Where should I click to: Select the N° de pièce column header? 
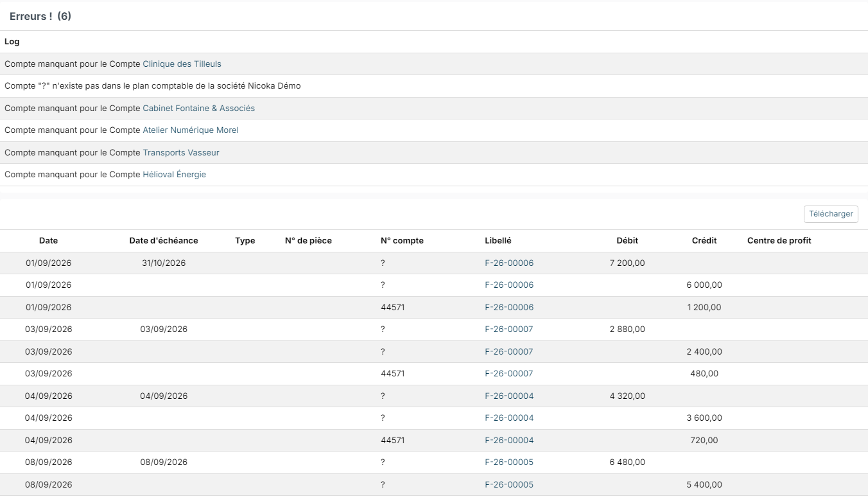pos(308,240)
